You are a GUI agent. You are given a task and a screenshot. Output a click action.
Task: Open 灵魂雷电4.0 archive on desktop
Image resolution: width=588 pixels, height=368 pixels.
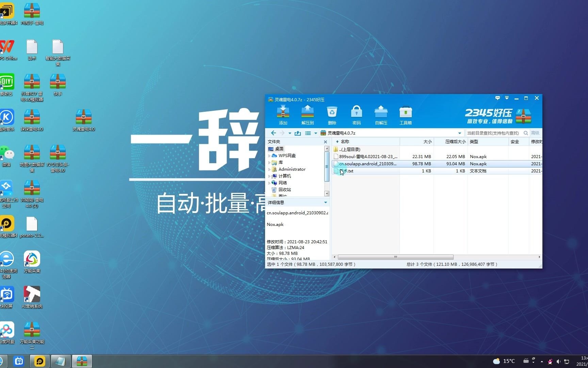click(x=83, y=121)
